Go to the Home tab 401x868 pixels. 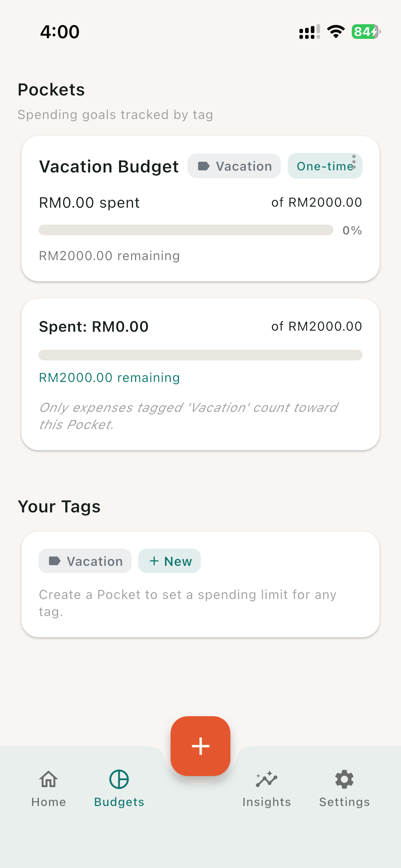tap(48, 788)
